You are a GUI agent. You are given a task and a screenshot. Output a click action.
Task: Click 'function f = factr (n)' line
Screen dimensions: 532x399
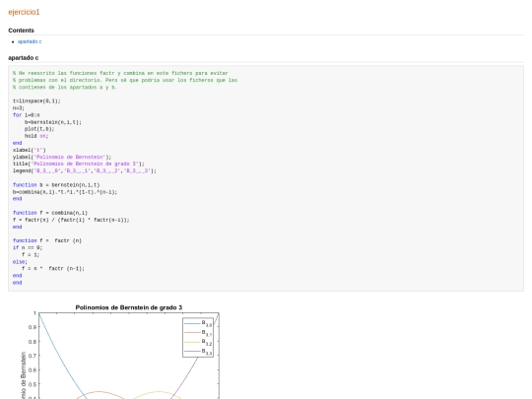click(x=47, y=241)
